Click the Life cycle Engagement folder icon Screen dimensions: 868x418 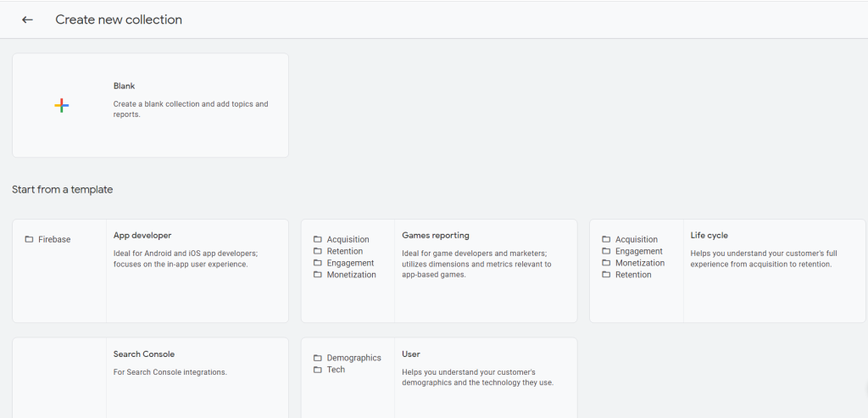click(606, 252)
